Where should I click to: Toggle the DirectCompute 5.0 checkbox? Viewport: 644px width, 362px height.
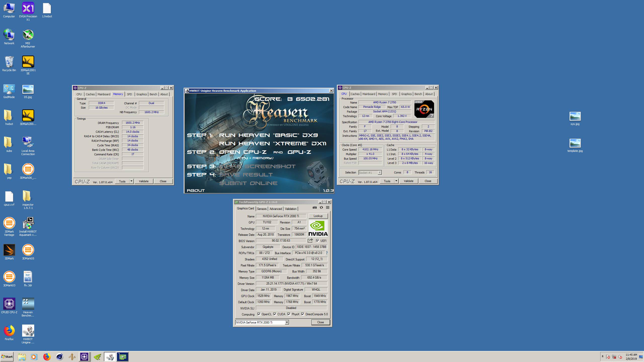[303, 314]
